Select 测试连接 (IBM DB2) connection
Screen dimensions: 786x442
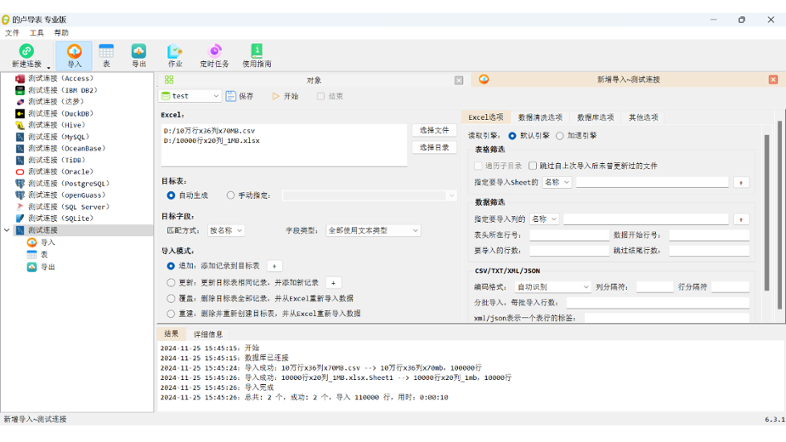[63, 90]
